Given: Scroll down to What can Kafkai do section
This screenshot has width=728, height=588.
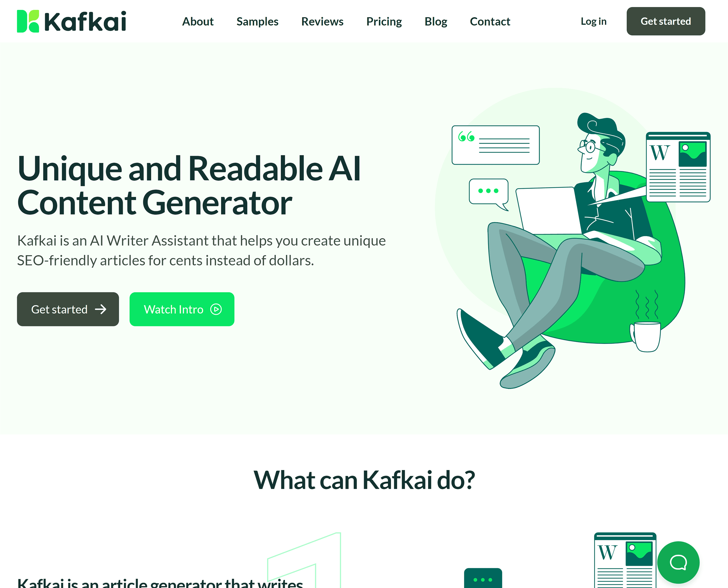Looking at the screenshot, I should [364, 479].
